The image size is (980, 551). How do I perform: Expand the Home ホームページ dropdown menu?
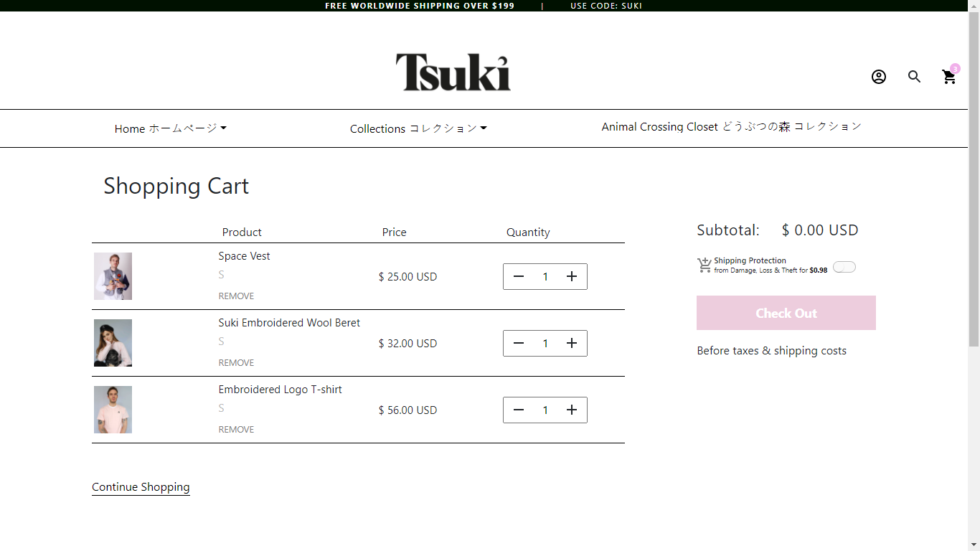point(171,128)
